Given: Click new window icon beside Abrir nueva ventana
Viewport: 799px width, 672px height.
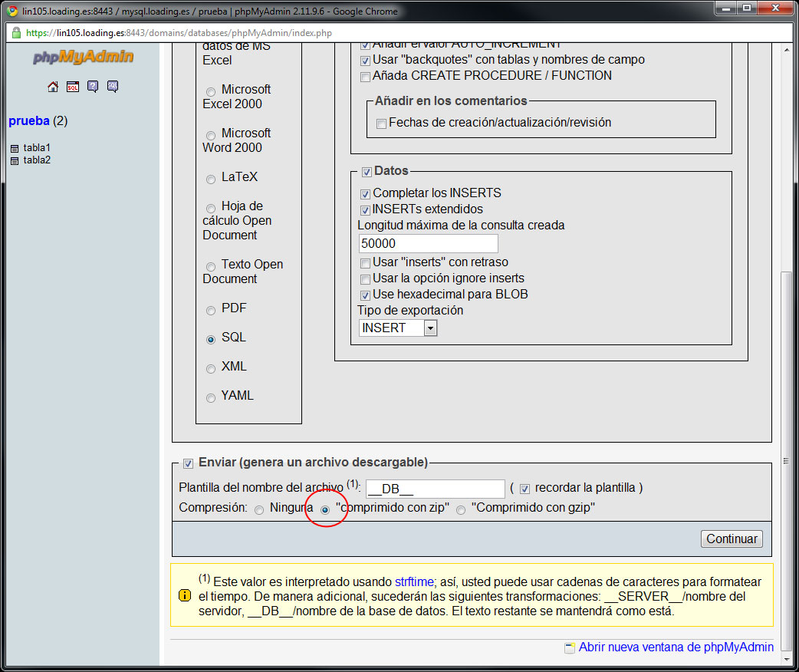Looking at the screenshot, I should point(570,648).
